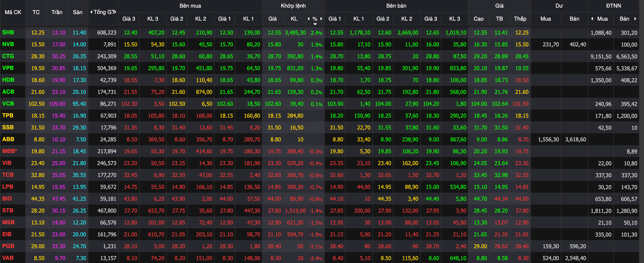Image resolution: width=644 pixels, height=263 pixels.
Task: Open the TPB stock symbol
Action: (8, 115)
